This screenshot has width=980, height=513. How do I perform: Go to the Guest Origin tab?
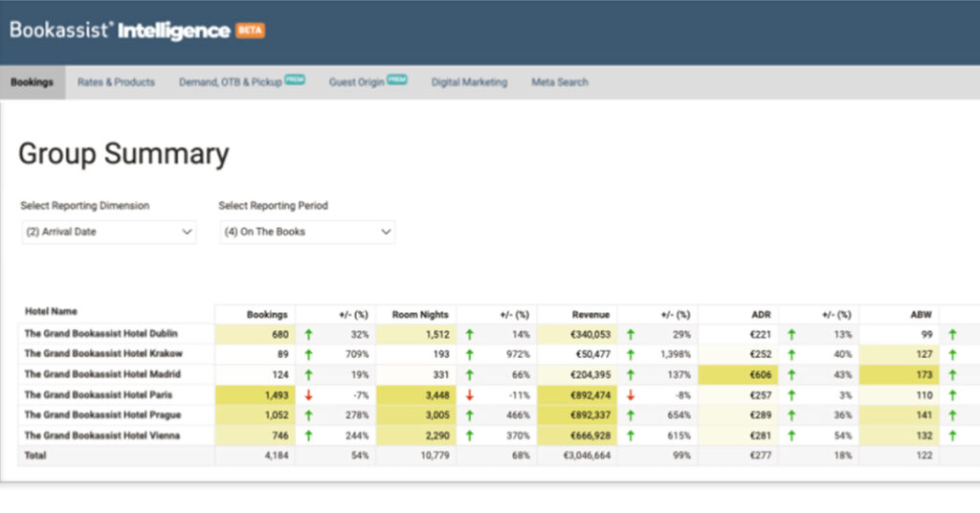(x=356, y=82)
